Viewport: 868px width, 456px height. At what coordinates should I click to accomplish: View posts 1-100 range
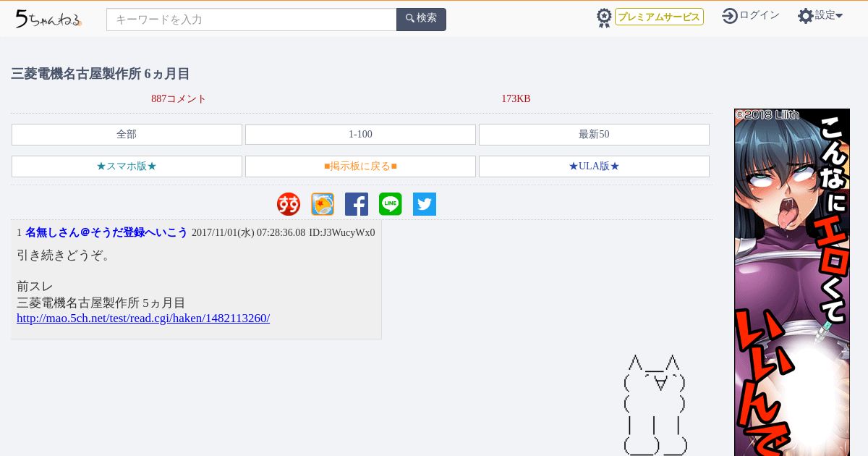(360, 135)
